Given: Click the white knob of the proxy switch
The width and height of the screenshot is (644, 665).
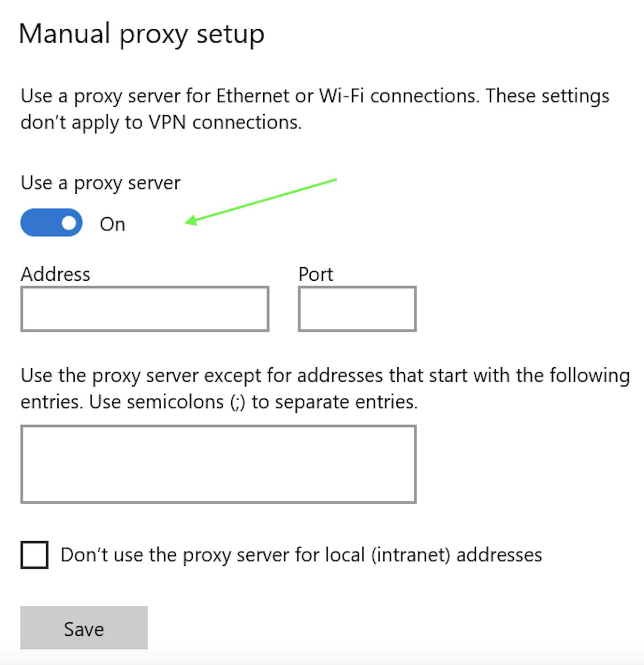Looking at the screenshot, I should pyautogui.click(x=69, y=222).
